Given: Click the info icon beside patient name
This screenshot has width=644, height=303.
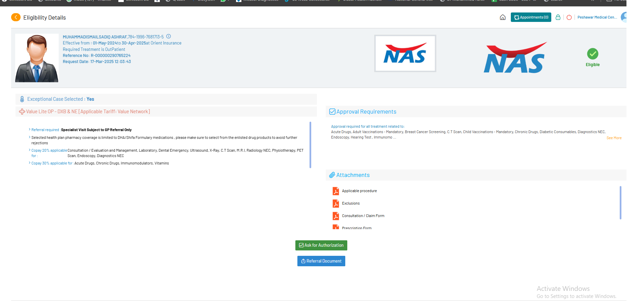Looking at the screenshot, I should click(169, 36).
